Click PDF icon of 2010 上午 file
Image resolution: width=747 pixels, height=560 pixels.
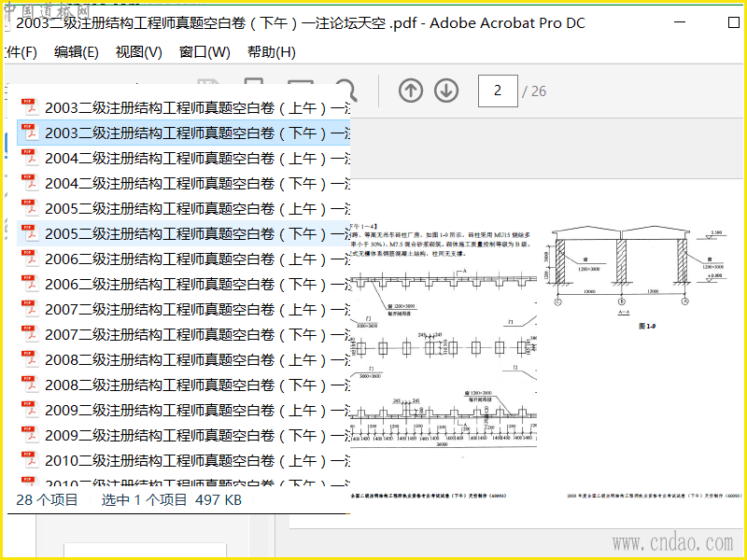[30, 461]
